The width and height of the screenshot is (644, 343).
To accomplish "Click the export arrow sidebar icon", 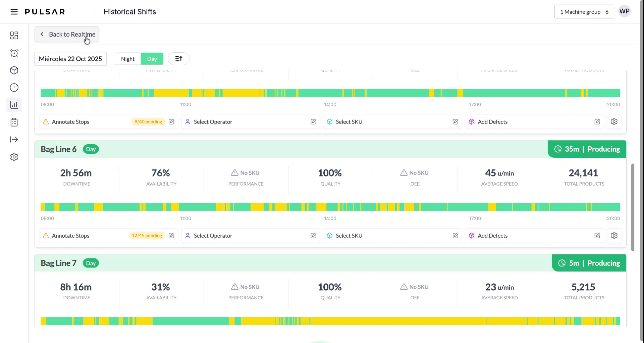I will point(14,140).
